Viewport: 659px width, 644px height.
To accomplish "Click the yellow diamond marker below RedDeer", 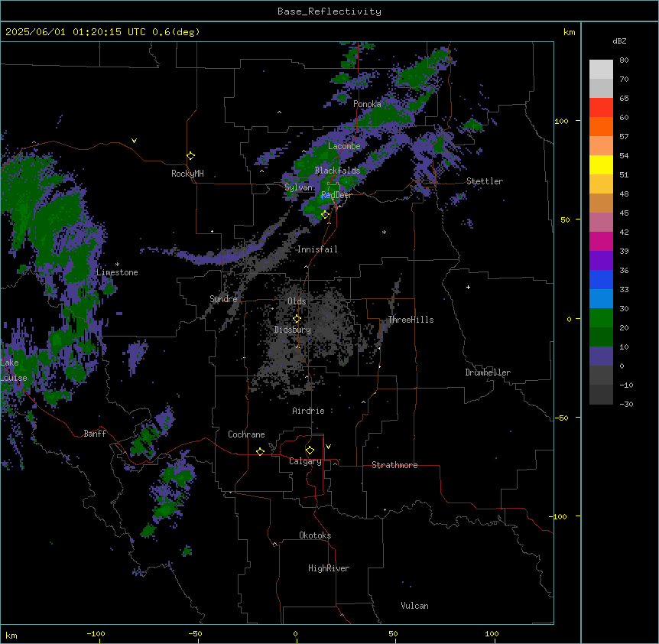I will pyautogui.click(x=325, y=215).
